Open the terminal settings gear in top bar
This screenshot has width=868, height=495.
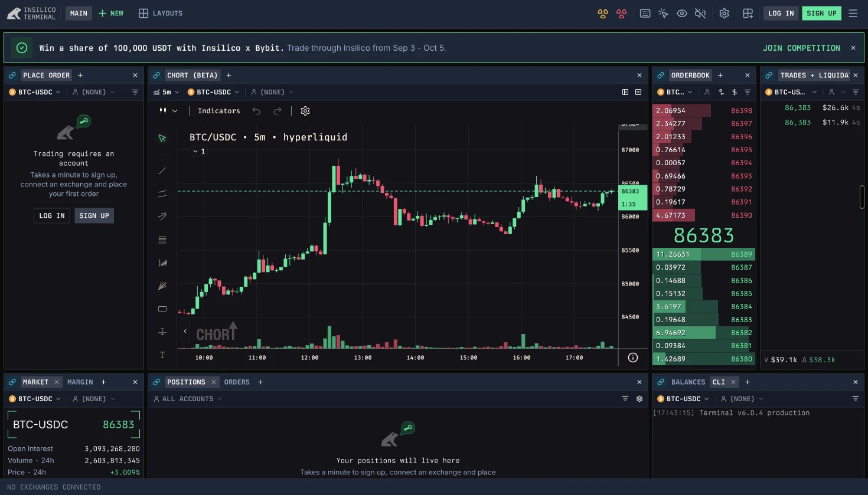725,14
